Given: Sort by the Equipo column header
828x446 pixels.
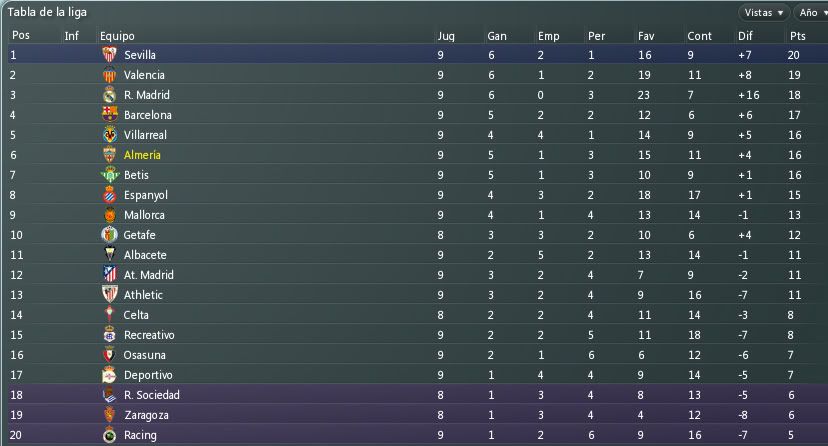Looking at the screenshot, I should (117, 36).
